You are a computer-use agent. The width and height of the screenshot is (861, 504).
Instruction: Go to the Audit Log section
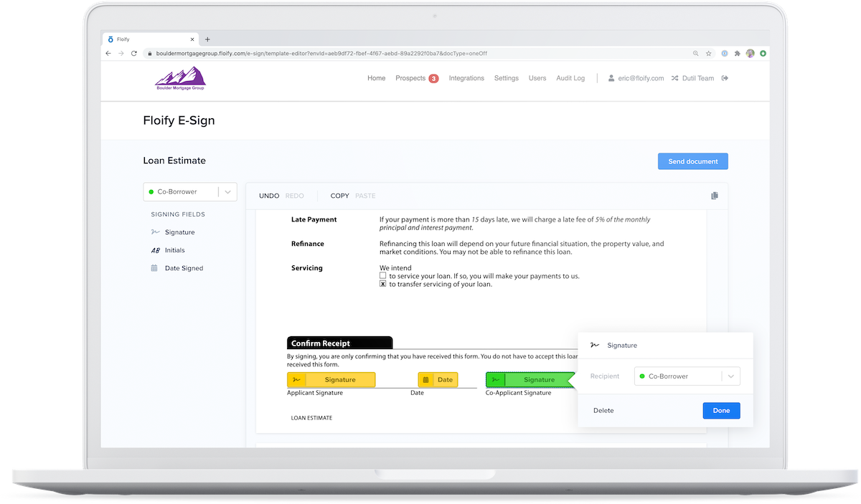point(570,78)
